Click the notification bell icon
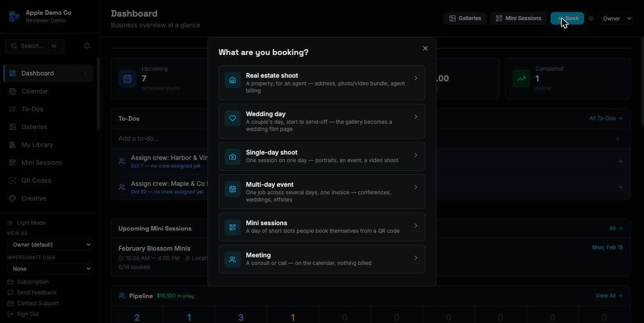Viewport: 644px width, 323px height. (x=87, y=46)
